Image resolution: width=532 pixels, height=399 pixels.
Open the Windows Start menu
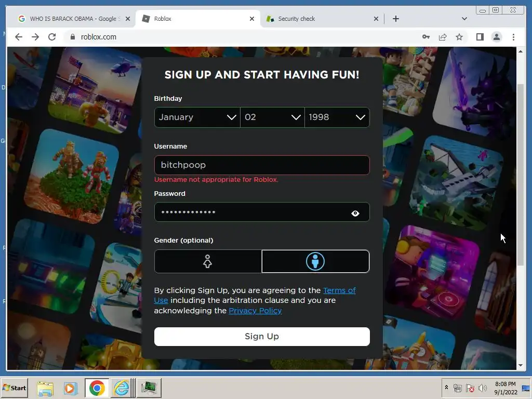14,388
